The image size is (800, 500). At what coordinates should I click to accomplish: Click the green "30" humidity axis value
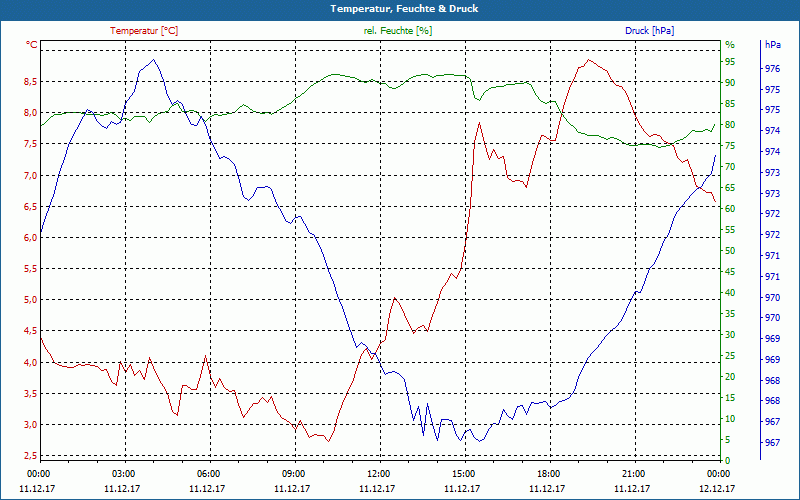click(x=730, y=335)
